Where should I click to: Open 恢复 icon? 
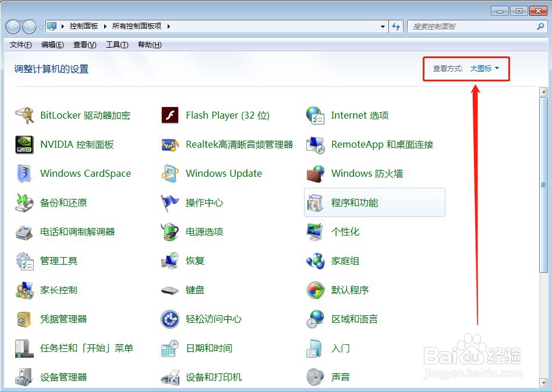pyautogui.click(x=169, y=261)
